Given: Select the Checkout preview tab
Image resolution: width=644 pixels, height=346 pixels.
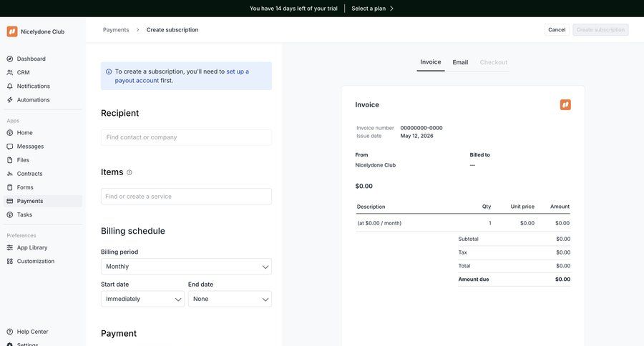Looking at the screenshot, I should coord(493,62).
